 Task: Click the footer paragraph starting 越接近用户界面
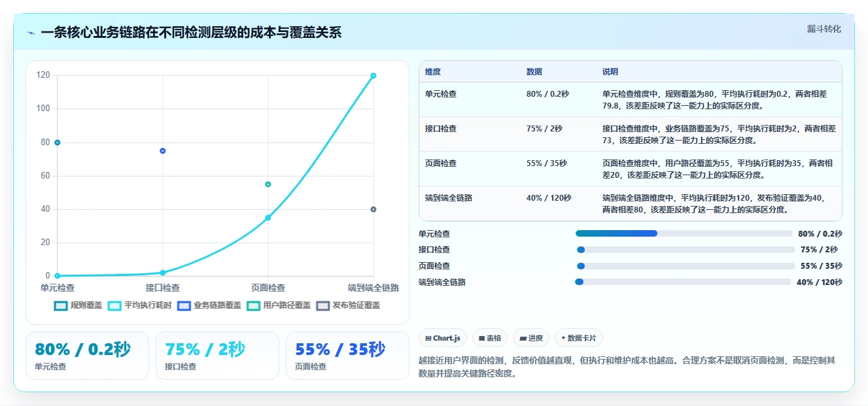(626, 367)
